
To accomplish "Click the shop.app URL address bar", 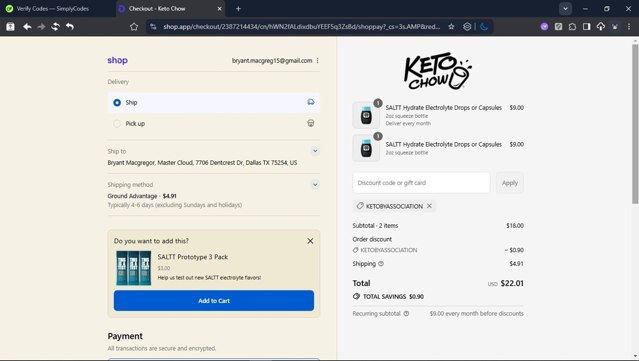I will coord(302,27).
